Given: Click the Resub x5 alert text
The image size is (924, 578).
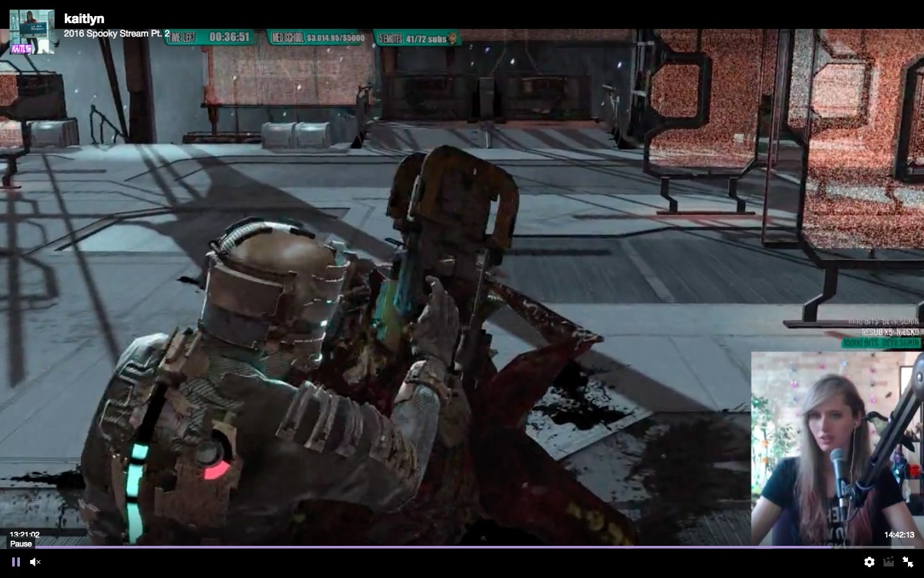Looking at the screenshot, I should (889, 333).
